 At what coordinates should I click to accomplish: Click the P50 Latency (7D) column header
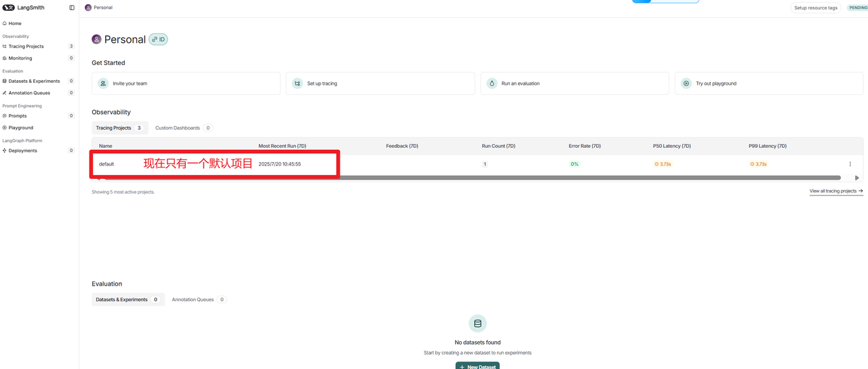tap(672, 146)
